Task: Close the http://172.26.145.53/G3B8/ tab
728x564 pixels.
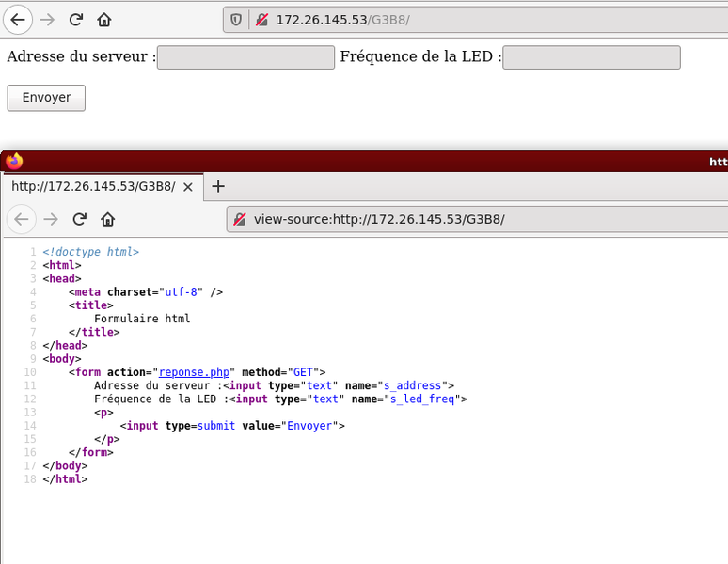Action: [x=188, y=186]
